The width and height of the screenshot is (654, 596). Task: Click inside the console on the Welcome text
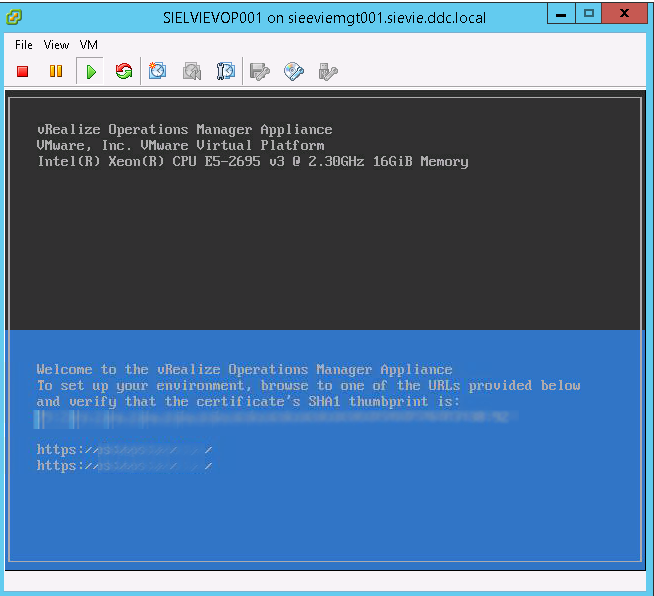pos(244,370)
